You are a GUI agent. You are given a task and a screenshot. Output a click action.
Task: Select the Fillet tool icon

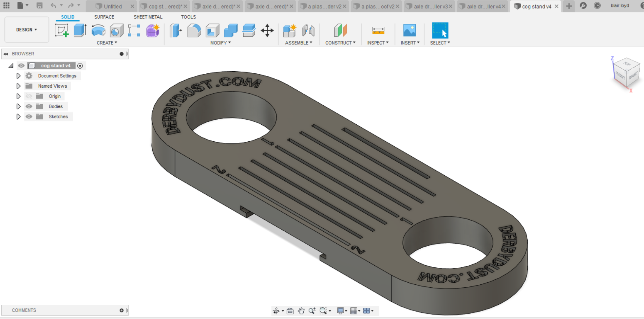pyautogui.click(x=194, y=31)
